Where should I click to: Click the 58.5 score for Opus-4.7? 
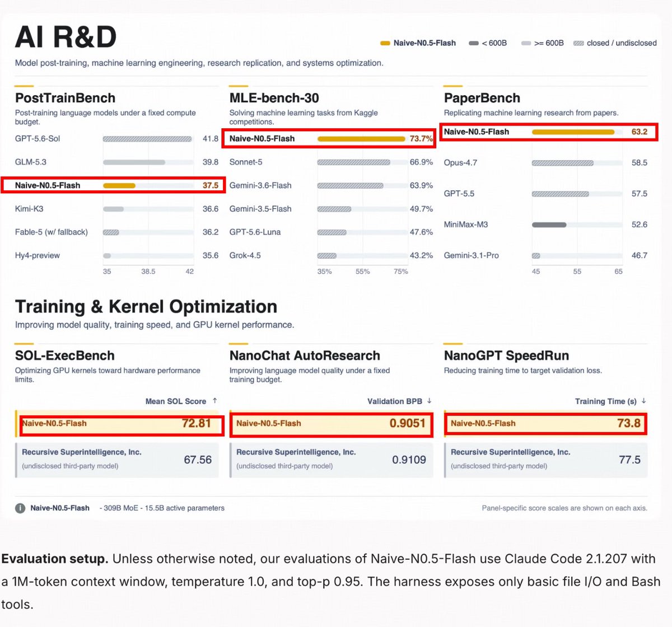[640, 163]
